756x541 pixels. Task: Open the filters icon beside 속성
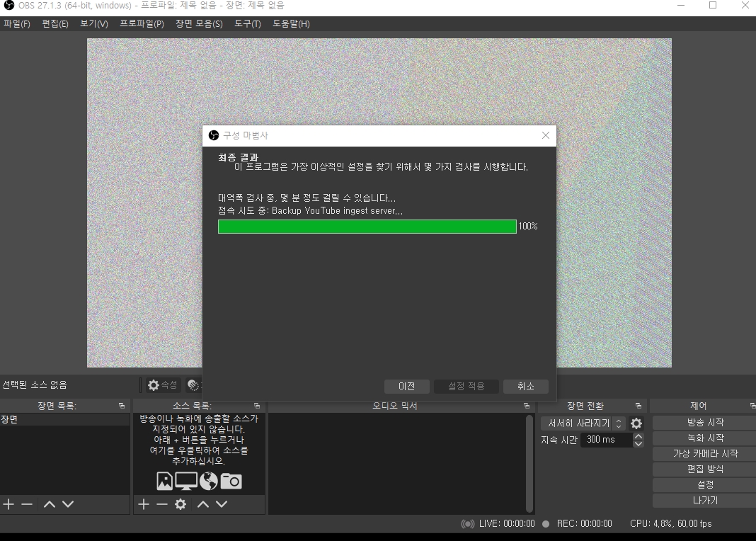pyautogui.click(x=193, y=385)
